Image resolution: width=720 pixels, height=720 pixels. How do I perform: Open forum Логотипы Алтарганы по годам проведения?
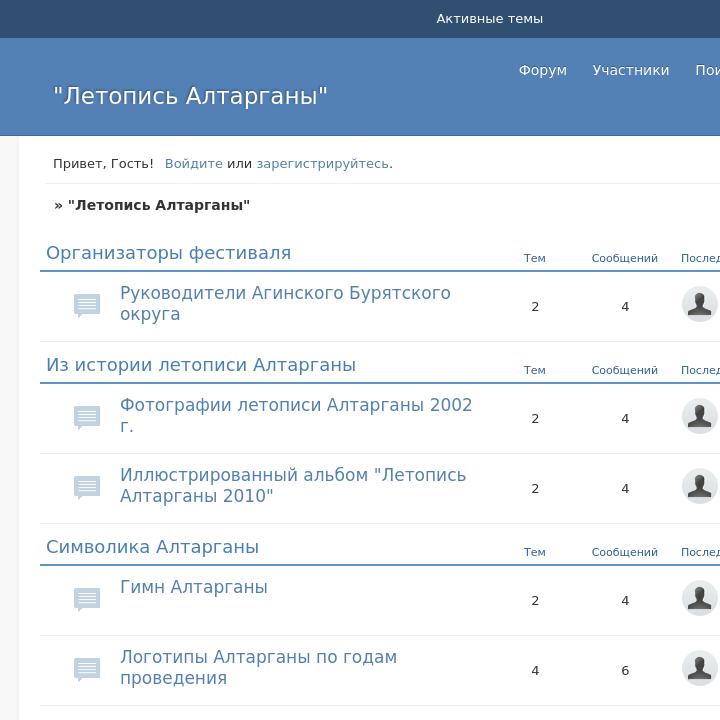(259, 667)
